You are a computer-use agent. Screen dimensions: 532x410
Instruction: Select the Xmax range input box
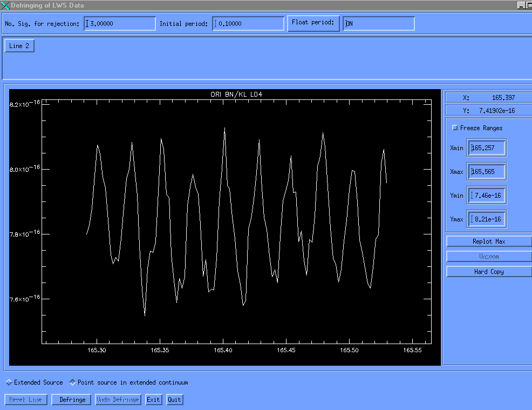(487, 172)
